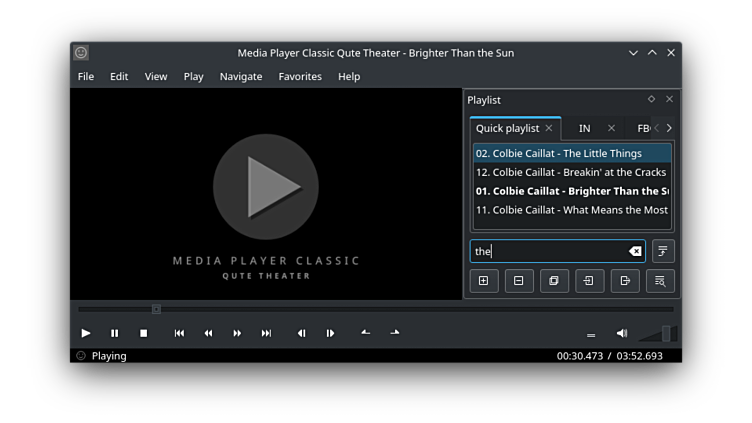This screenshot has width=752, height=423.
Task: Step forward one frame
Action: coord(330,333)
